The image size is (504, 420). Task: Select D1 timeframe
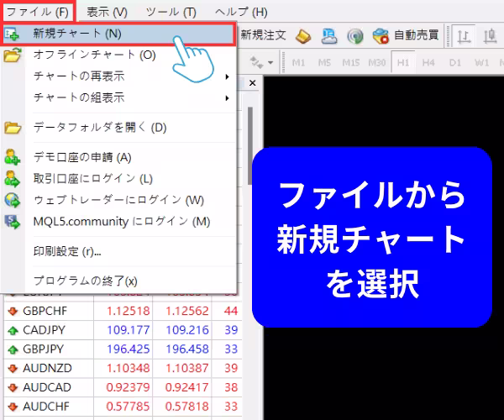454,62
